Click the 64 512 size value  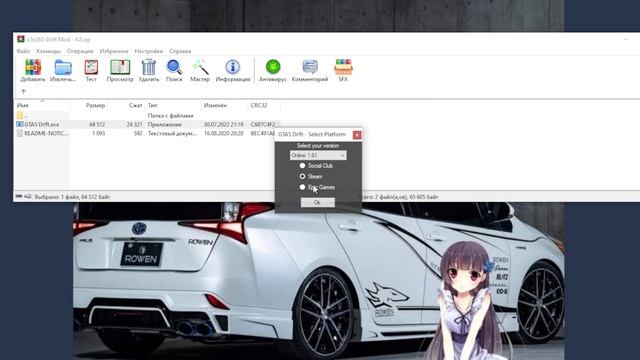pyautogui.click(x=97, y=124)
